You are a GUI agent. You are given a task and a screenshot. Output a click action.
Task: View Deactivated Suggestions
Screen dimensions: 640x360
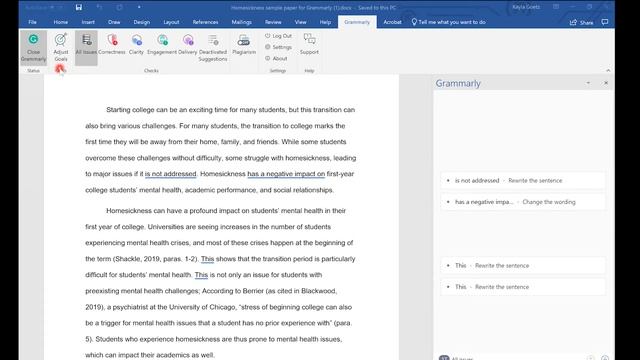click(213, 47)
